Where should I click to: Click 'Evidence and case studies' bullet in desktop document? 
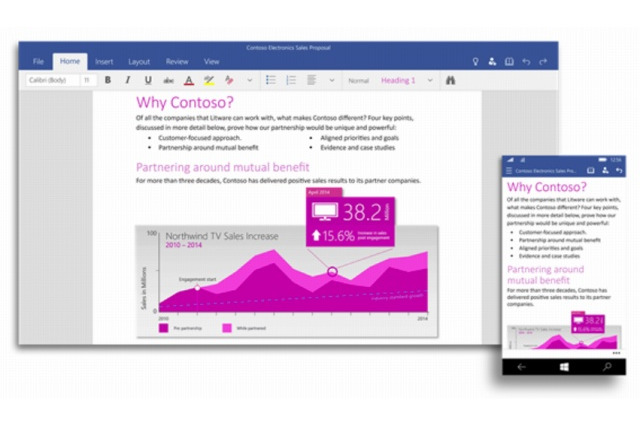click(358, 148)
